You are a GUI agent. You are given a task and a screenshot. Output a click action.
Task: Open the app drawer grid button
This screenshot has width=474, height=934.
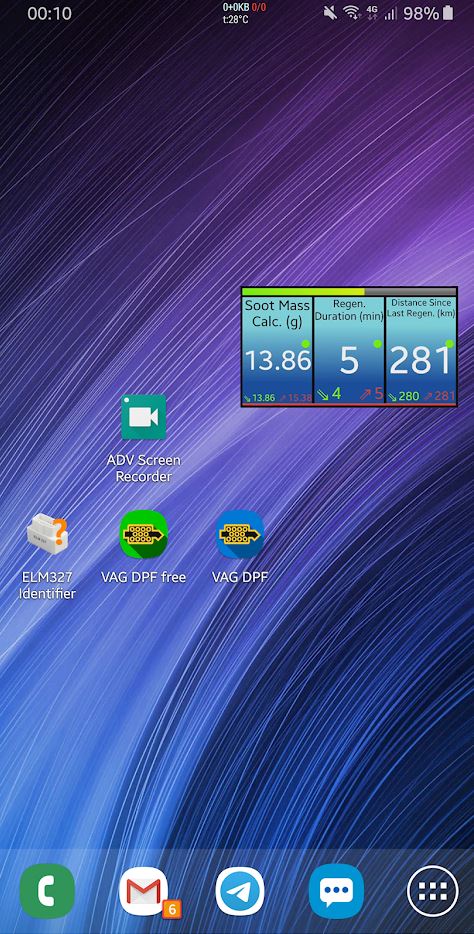(x=433, y=891)
